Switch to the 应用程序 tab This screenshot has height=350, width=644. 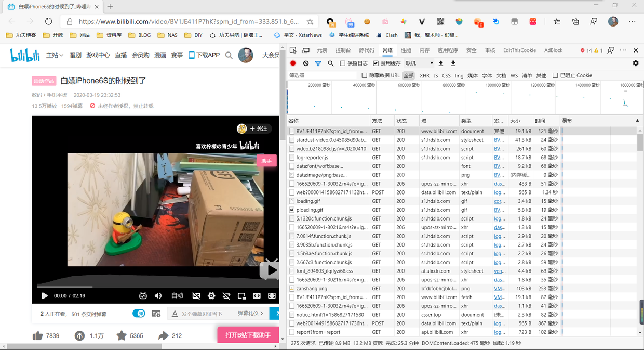(448, 50)
